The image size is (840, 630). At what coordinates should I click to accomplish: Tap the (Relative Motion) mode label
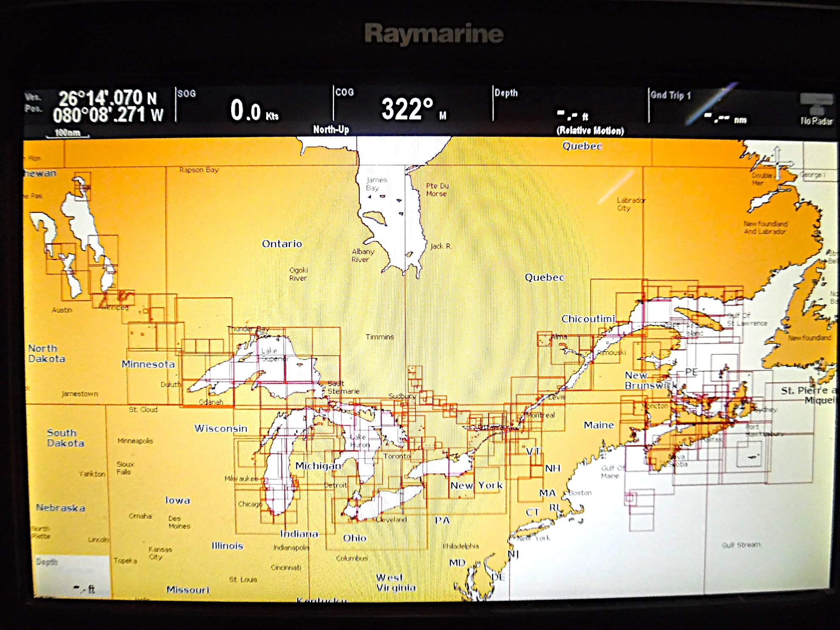point(590,130)
